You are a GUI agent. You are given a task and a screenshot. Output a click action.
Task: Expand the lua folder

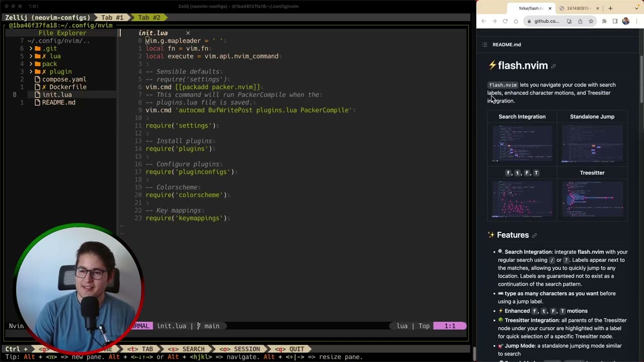pyautogui.click(x=31, y=56)
